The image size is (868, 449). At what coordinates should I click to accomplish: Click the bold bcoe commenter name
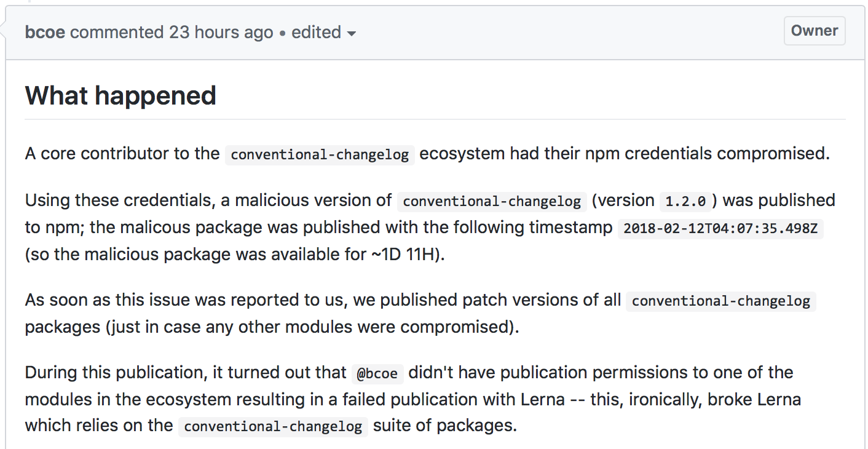pos(43,32)
